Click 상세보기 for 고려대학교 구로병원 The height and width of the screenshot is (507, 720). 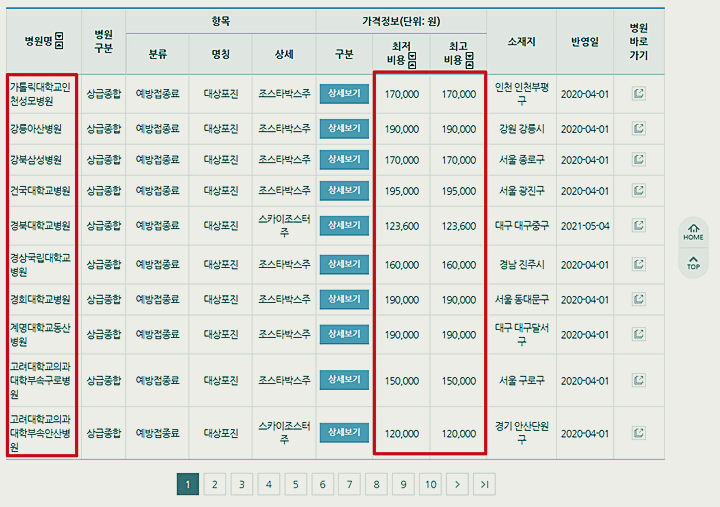(344, 380)
